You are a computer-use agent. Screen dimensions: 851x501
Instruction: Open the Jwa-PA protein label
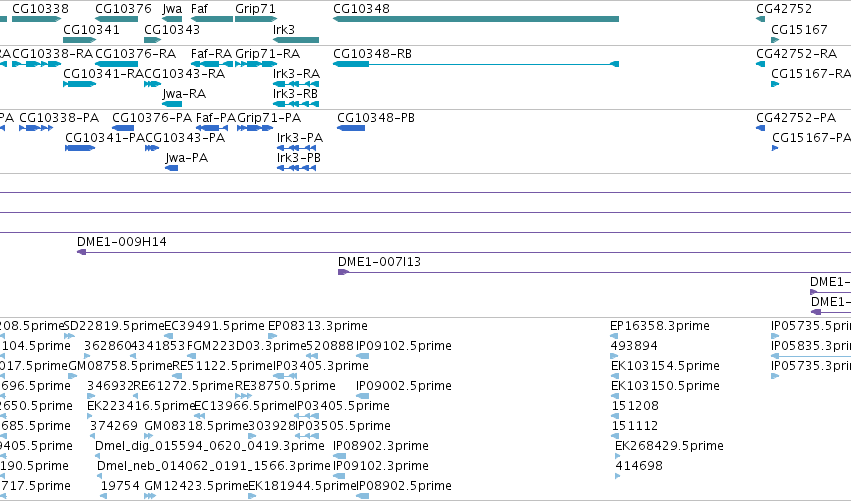click(x=187, y=158)
